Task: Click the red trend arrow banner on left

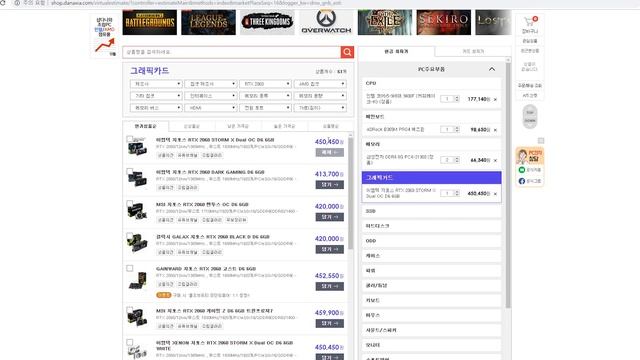Action: (104, 45)
